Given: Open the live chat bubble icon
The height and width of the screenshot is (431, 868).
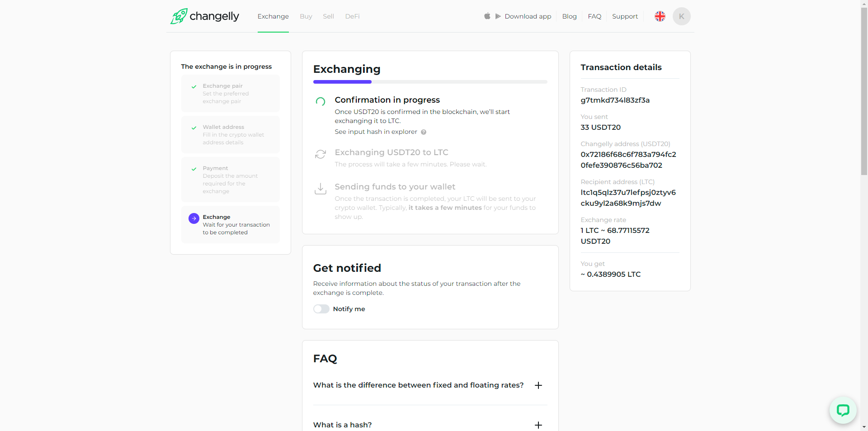Looking at the screenshot, I should pyautogui.click(x=843, y=410).
